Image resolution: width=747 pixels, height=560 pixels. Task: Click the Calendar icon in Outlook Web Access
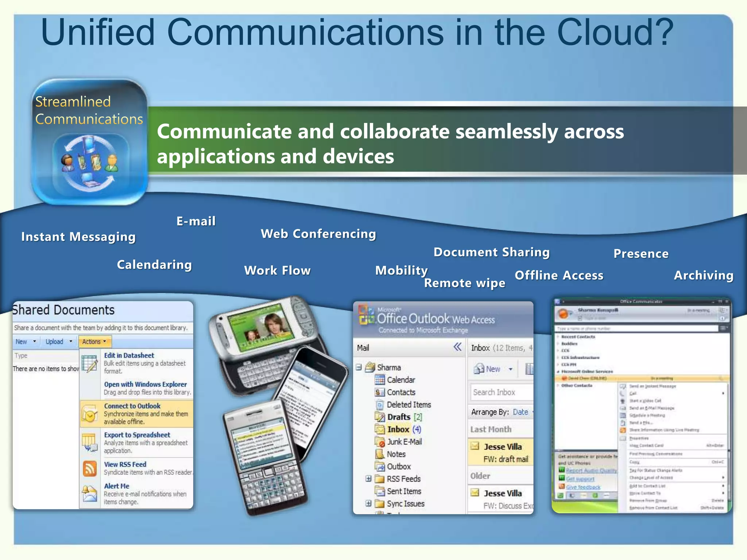pyautogui.click(x=380, y=380)
